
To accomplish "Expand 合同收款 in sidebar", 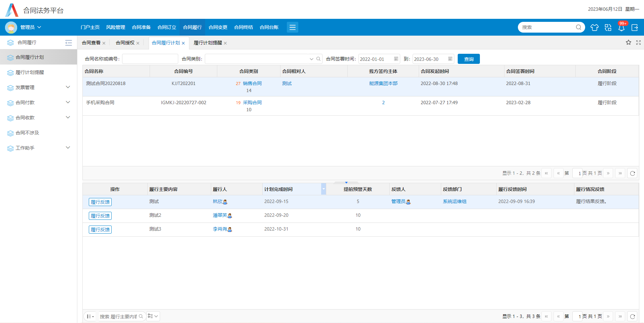I will [68, 117].
